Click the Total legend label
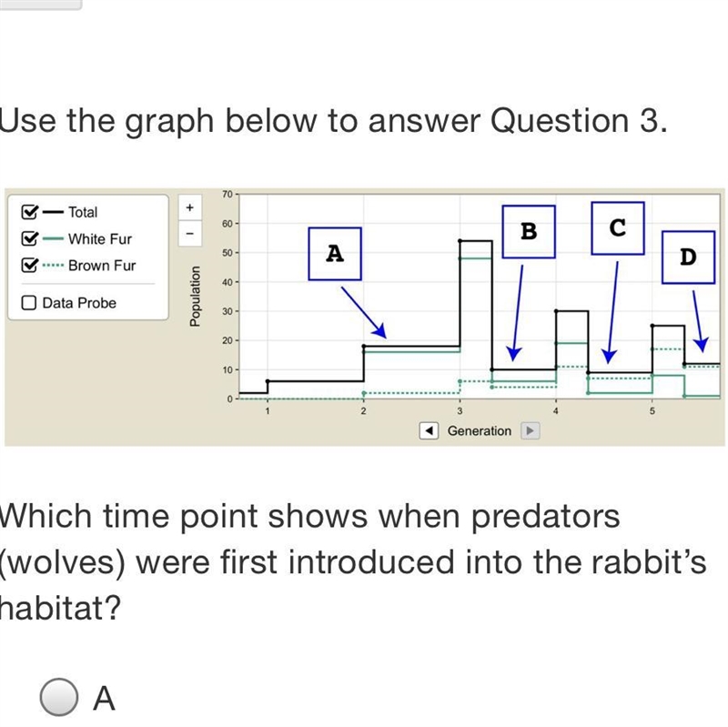728x727 pixels. (83, 212)
